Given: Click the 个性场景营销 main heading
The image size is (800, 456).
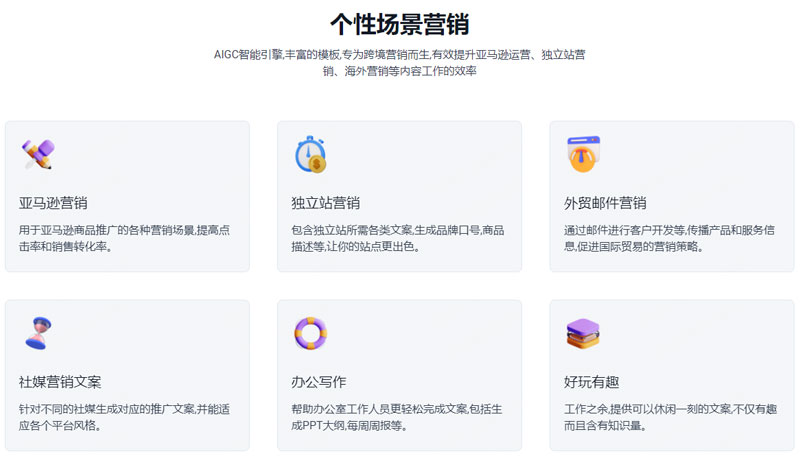Looking at the screenshot, I should (x=399, y=23).
